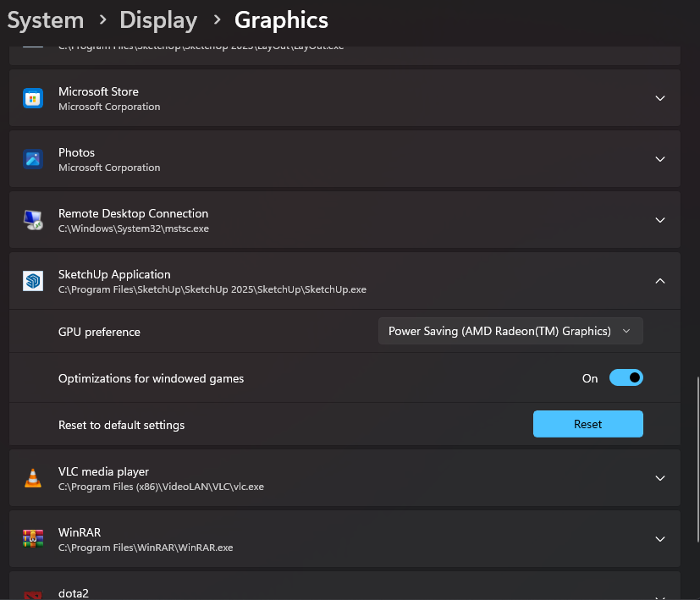Image resolution: width=700 pixels, height=600 pixels.
Task: Collapse the SketchUp Application section
Action: click(x=660, y=281)
